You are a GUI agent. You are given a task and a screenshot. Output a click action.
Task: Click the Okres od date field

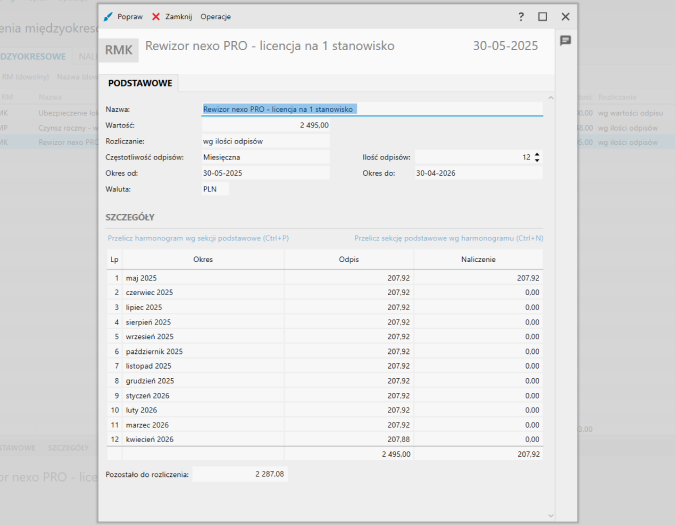(266, 173)
